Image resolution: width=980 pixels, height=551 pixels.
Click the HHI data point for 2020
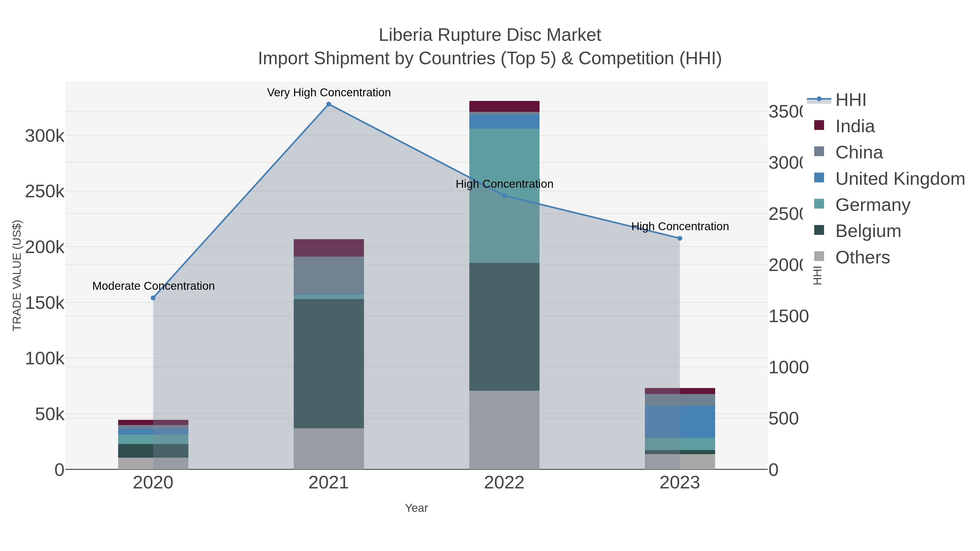point(153,298)
